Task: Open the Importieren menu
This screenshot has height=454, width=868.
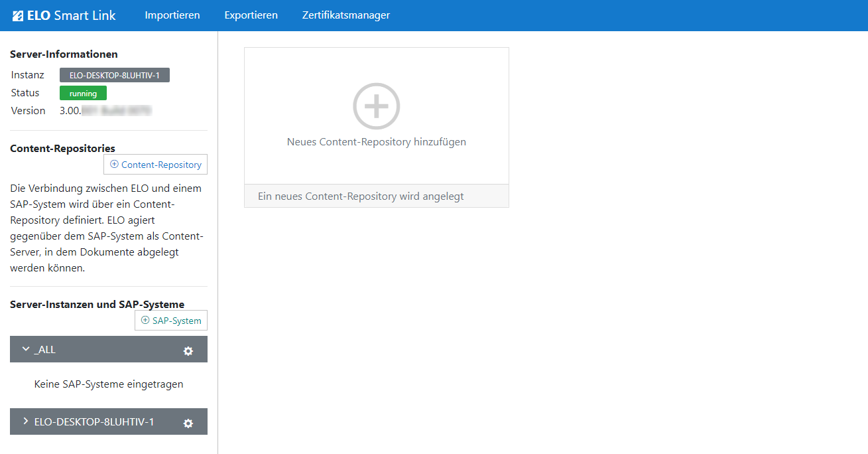Action: coord(172,15)
